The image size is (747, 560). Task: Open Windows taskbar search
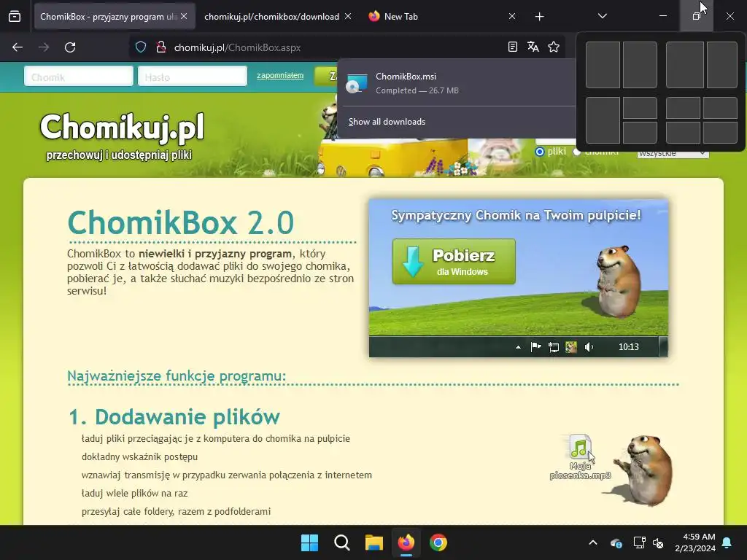(342, 542)
